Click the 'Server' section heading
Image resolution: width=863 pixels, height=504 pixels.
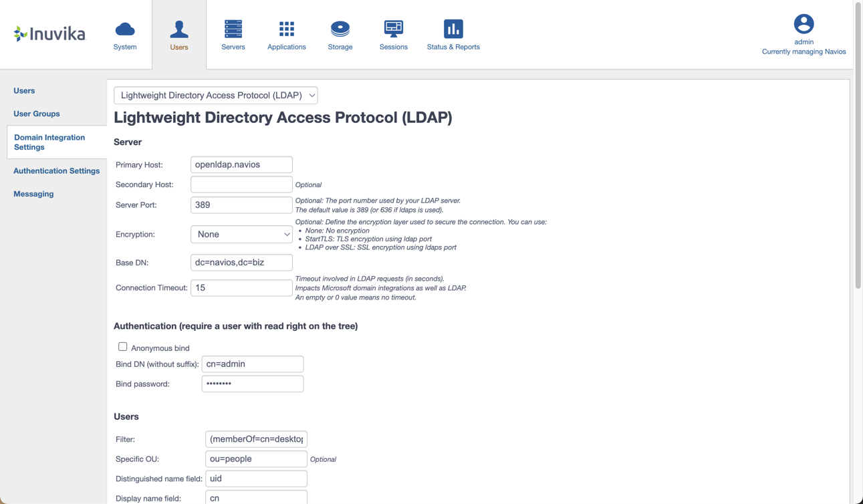(128, 142)
